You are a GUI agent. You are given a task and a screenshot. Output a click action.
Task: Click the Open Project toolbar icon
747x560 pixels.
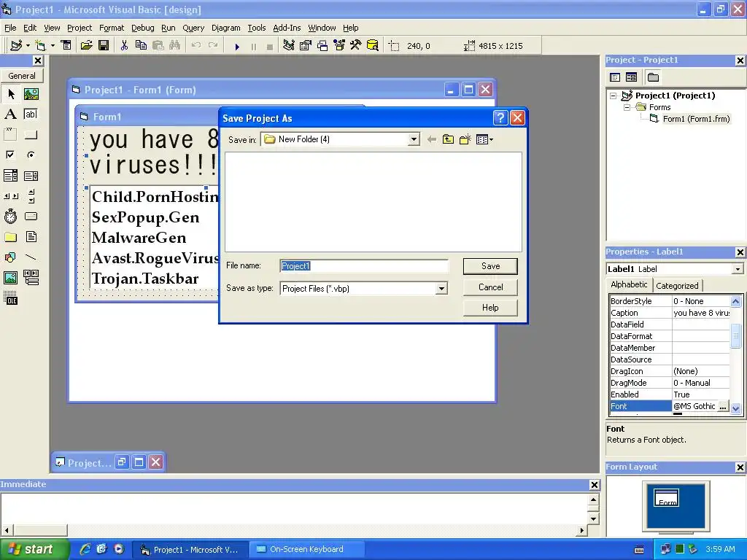[x=86, y=46]
